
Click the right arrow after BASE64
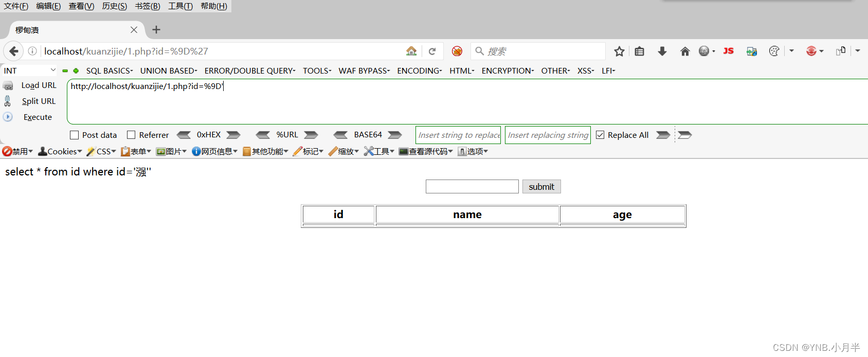(395, 135)
